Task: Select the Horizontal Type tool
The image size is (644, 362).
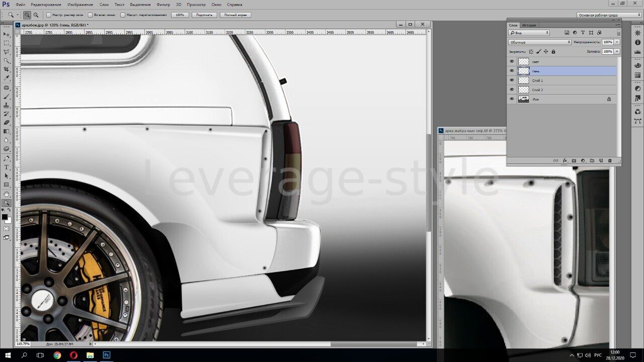Action: click(x=7, y=167)
